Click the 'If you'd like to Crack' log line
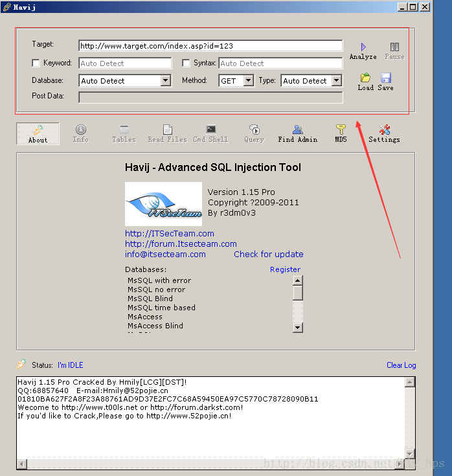 click(x=124, y=416)
